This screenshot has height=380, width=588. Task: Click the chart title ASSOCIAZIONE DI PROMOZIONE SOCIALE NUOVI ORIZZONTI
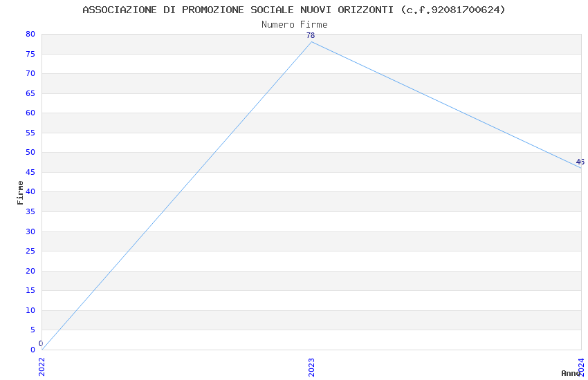[x=293, y=10]
